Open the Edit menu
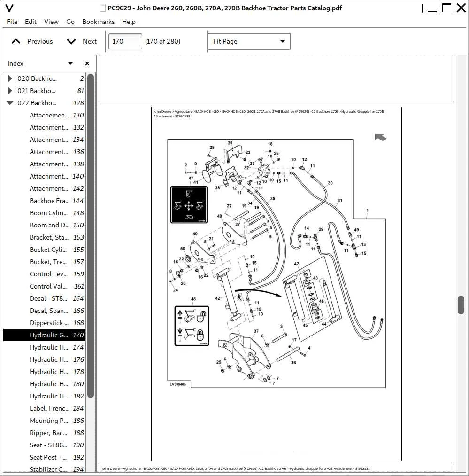 coord(31,22)
